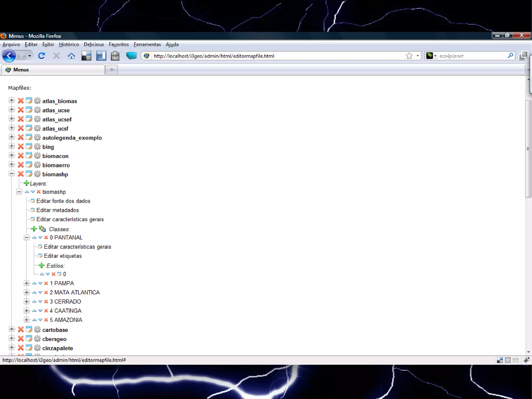Go to Firefox home page

[x=71, y=56]
